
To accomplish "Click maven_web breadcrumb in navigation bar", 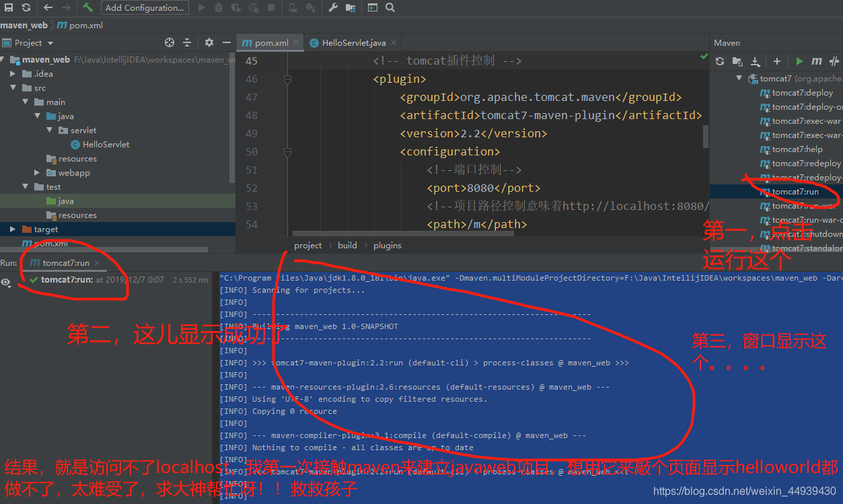I will pyautogui.click(x=24, y=25).
